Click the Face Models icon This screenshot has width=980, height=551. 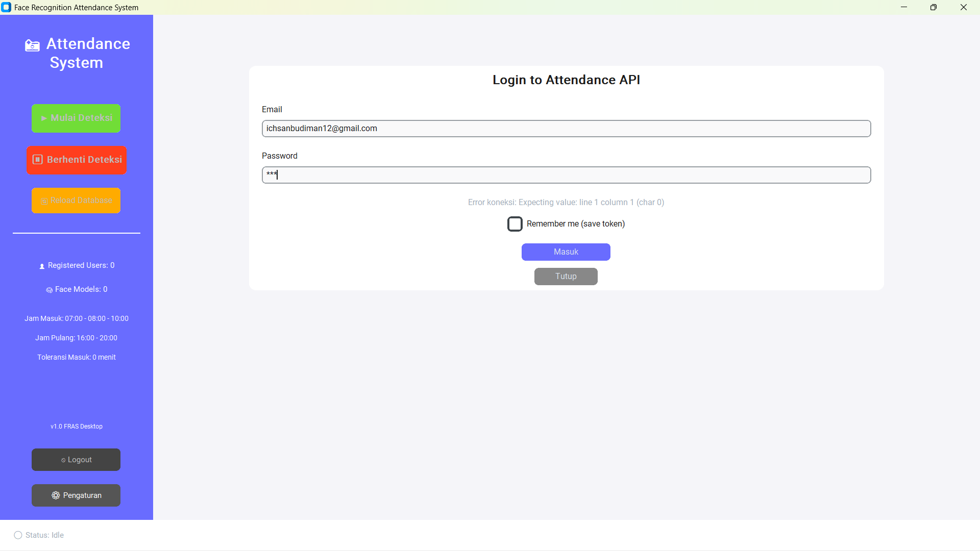pos(49,290)
